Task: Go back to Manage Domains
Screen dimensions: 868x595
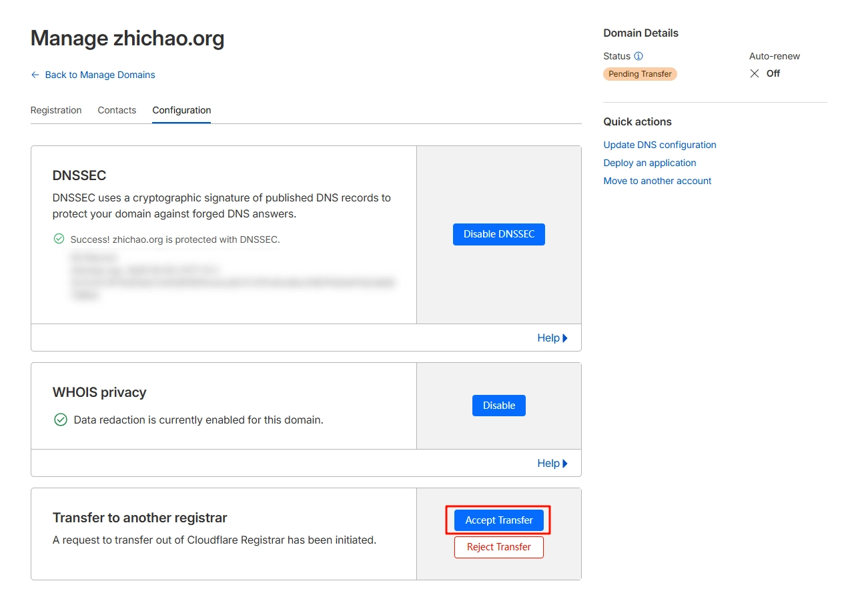Action: click(93, 75)
